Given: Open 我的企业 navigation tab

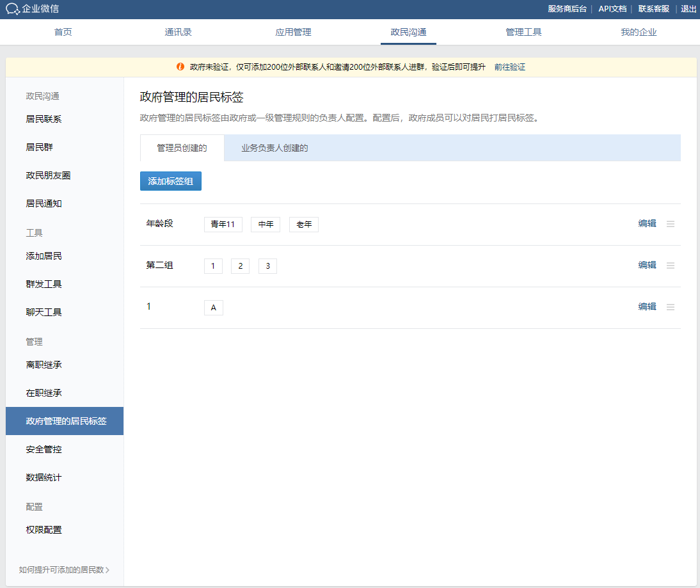Looking at the screenshot, I should tap(639, 32).
